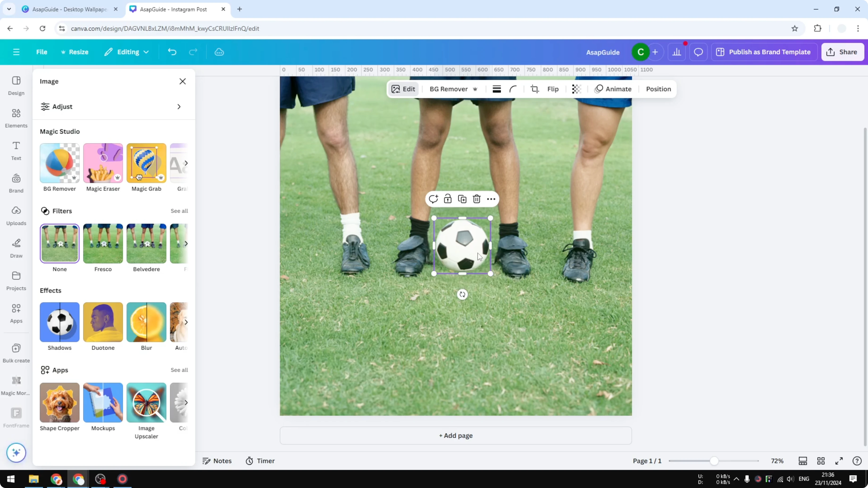Click See all next to Filters
The height and width of the screenshot is (488, 868).
click(x=179, y=211)
